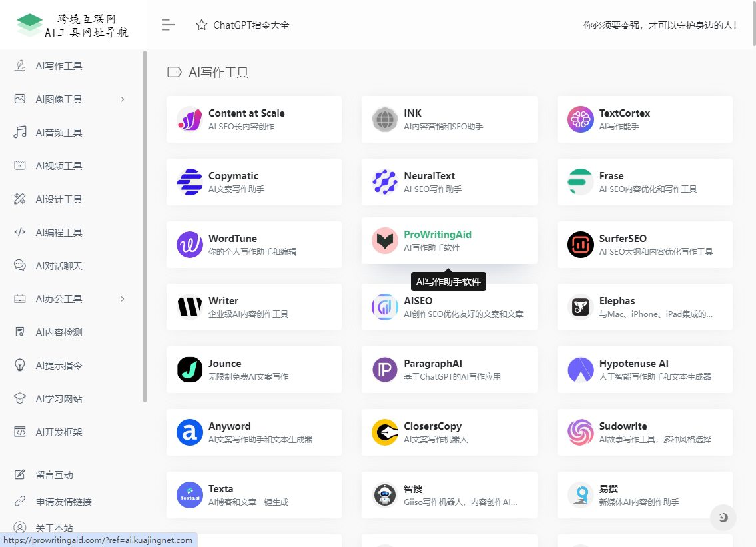Click the Texta logo icon
The width and height of the screenshot is (756, 547).
pyautogui.click(x=189, y=496)
